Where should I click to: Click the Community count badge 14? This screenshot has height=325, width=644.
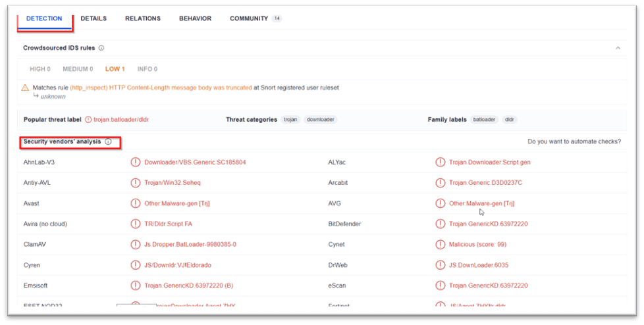coord(277,18)
